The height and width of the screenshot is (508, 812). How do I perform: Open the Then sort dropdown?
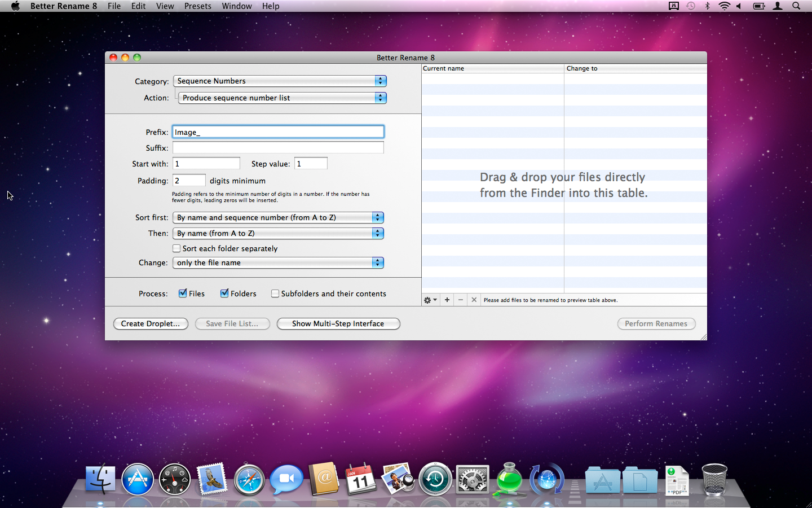(x=279, y=234)
